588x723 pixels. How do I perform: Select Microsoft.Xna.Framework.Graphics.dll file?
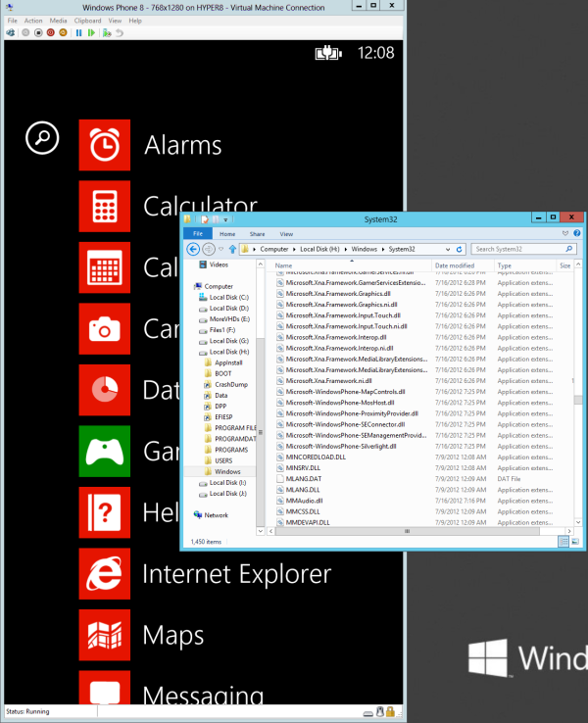click(338, 294)
